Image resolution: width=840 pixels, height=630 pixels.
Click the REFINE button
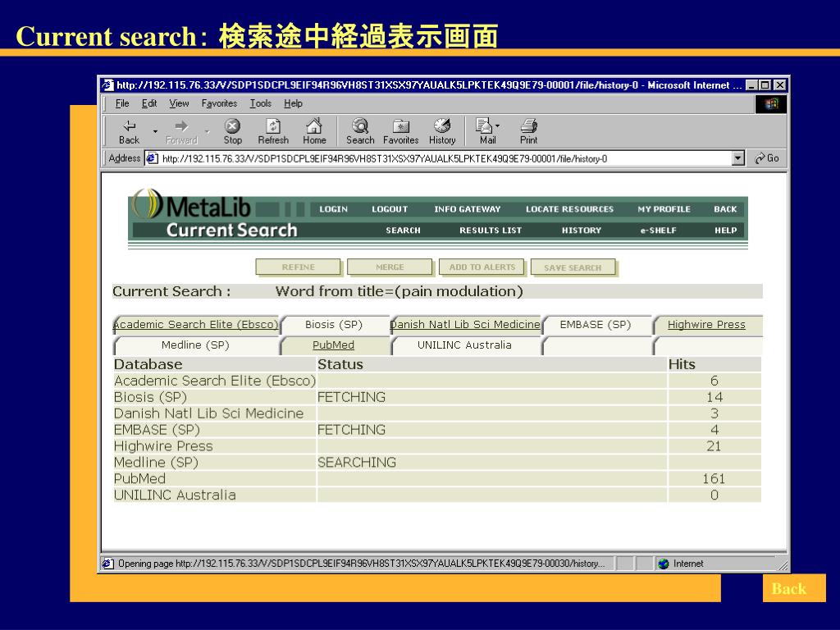(x=299, y=267)
